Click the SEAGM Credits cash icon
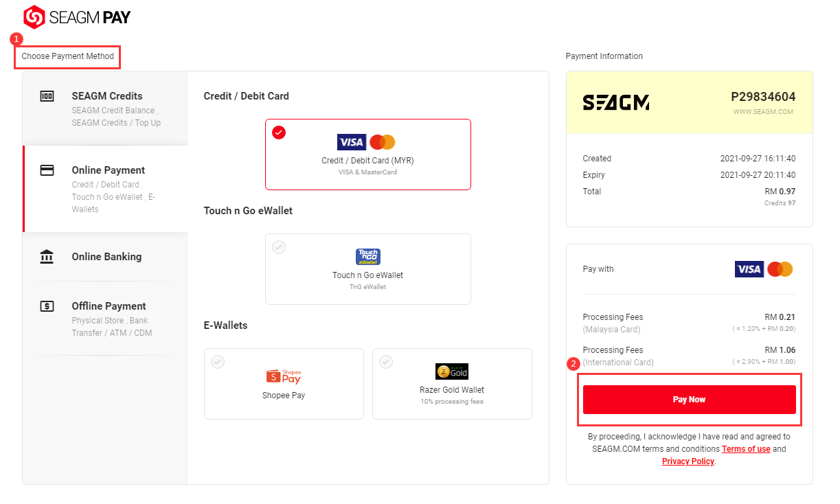 point(47,96)
